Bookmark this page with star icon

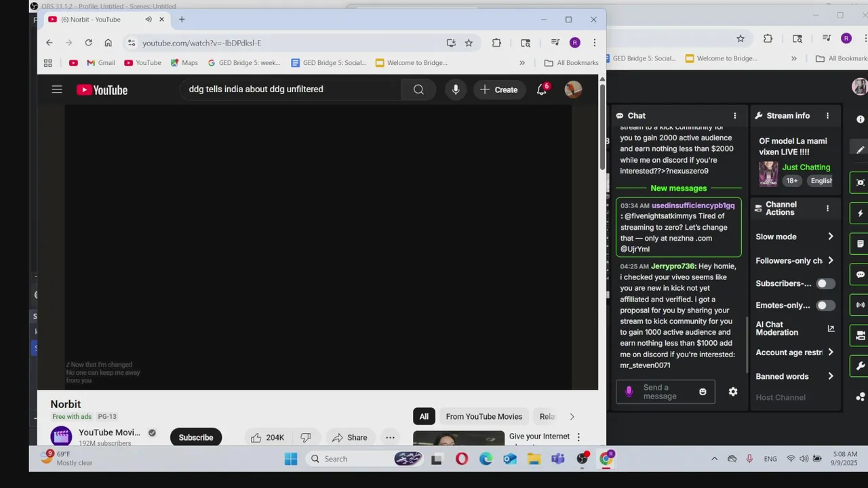pyautogui.click(x=469, y=43)
